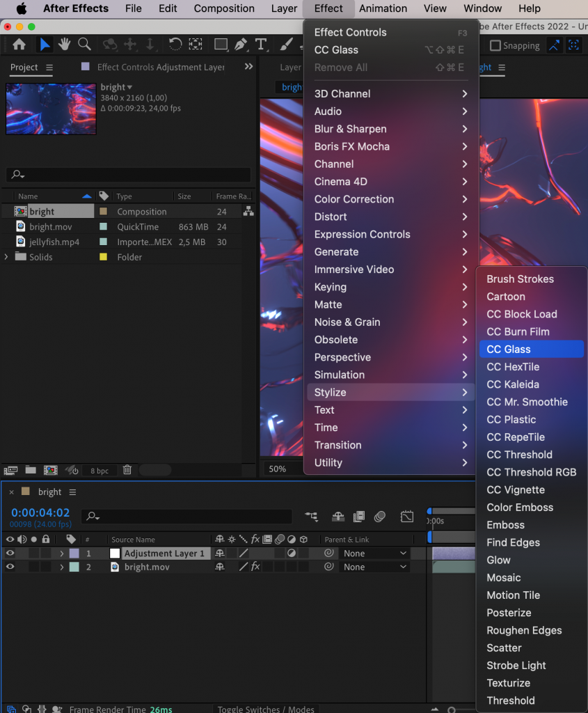This screenshot has height=713, width=588.
Task: Activate the Zoom tool
Action: 84,44
